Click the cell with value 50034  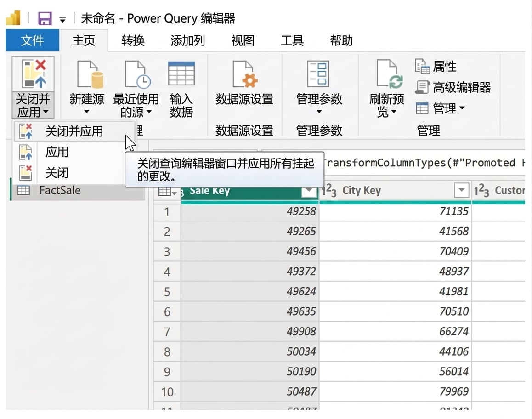[x=250, y=351]
